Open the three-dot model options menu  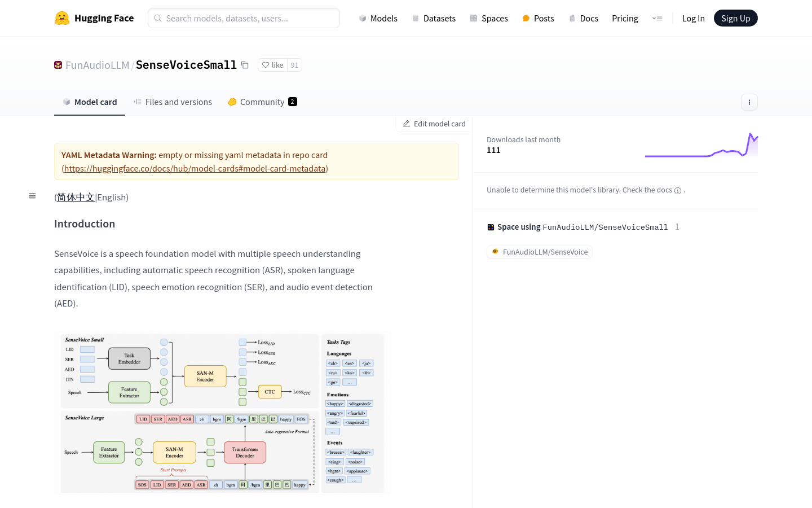coord(749,102)
